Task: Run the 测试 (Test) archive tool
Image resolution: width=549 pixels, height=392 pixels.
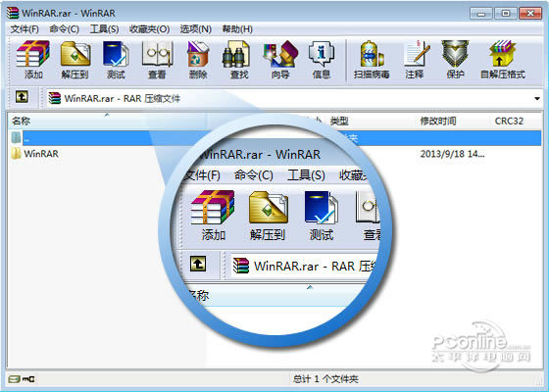Action: tap(116, 59)
